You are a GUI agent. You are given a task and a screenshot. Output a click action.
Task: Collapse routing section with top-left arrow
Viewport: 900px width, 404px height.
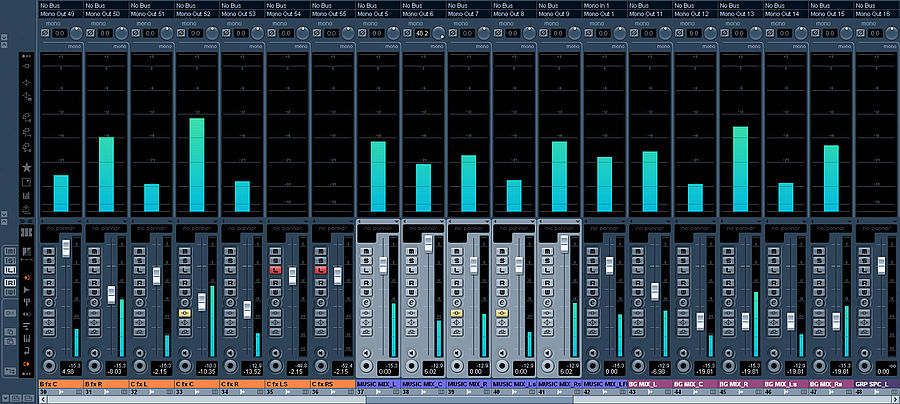click(x=4, y=37)
